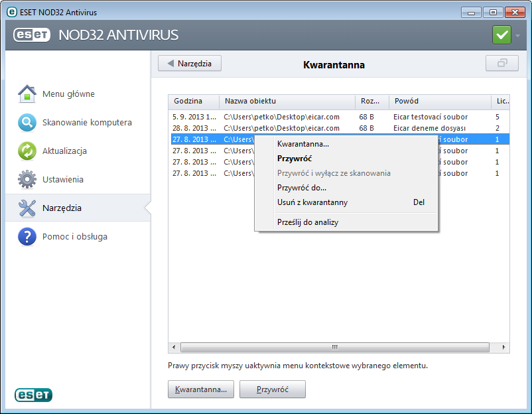Go back to Narzędzia with back button
Viewport: 532px width, 414px height.
pyautogui.click(x=190, y=64)
